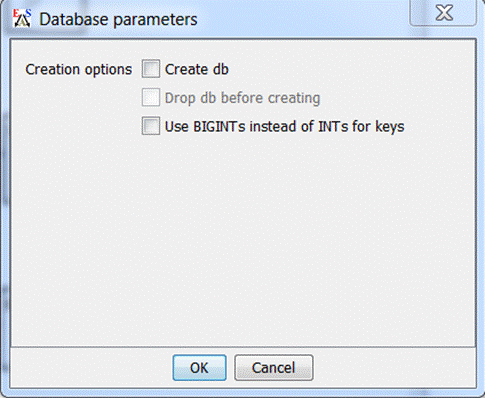Viewport: 485px width, 398px height.
Task: Click the "Database parameters" window title
Action: (x=118, y=19)
